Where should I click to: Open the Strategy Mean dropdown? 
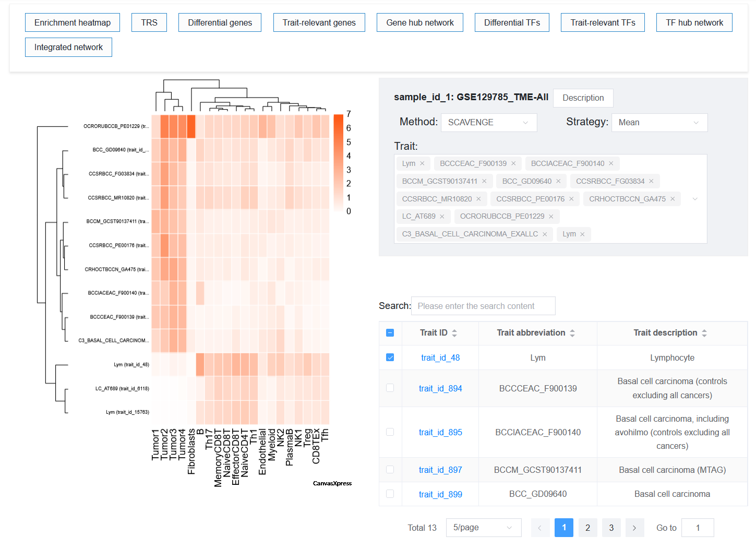[659, 123]
